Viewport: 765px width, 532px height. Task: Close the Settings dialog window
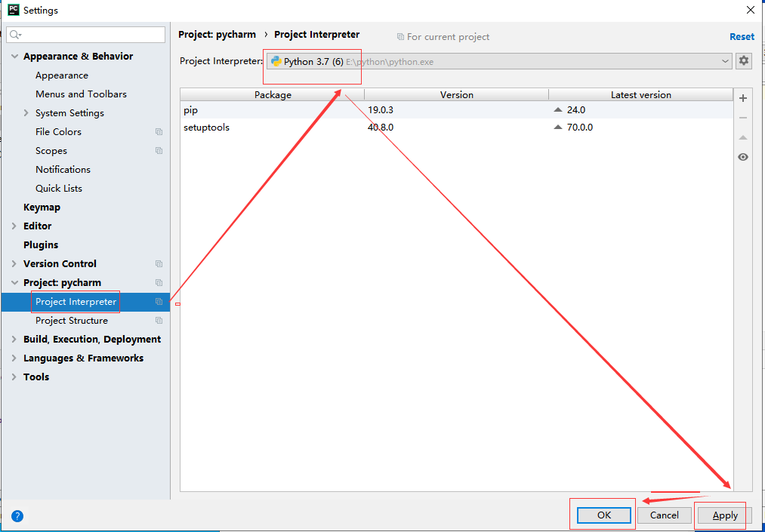click(751, 10)
